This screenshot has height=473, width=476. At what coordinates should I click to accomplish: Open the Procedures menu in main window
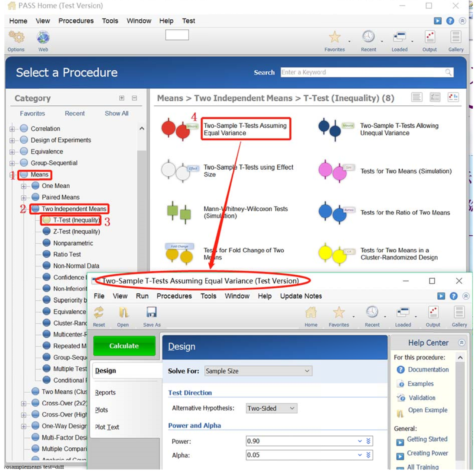tap(76, 21)
